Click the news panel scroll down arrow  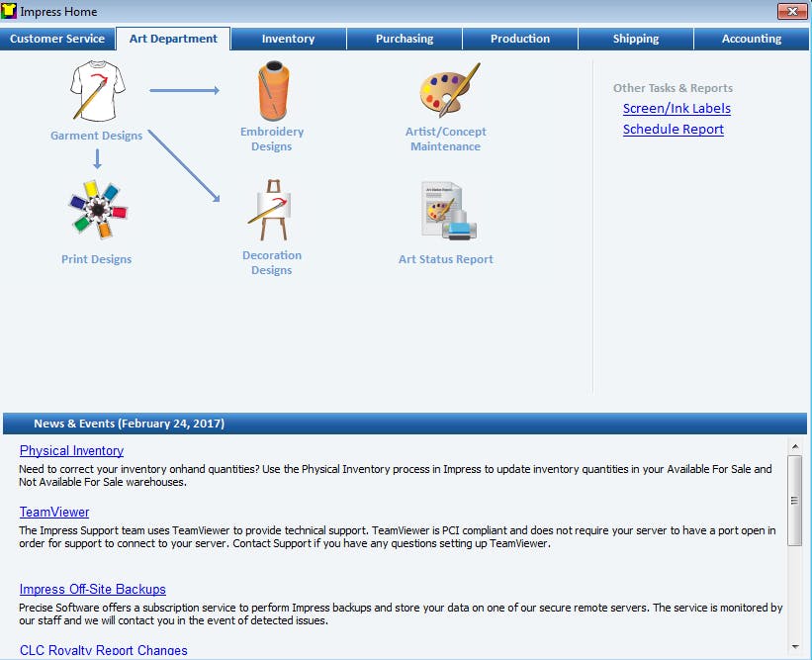coord(795,646)
